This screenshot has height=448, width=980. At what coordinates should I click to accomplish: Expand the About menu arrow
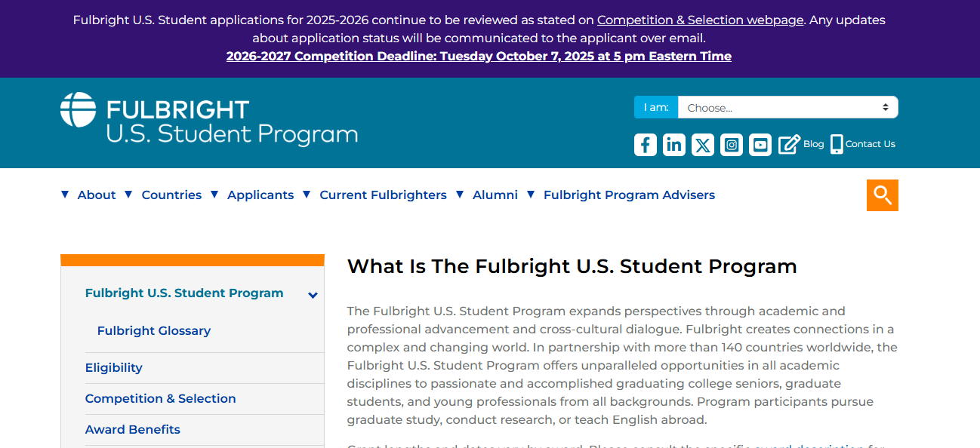65,195
